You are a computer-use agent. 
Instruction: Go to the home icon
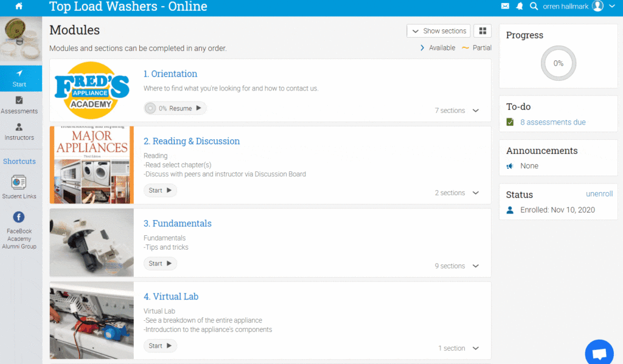[19, 6]
